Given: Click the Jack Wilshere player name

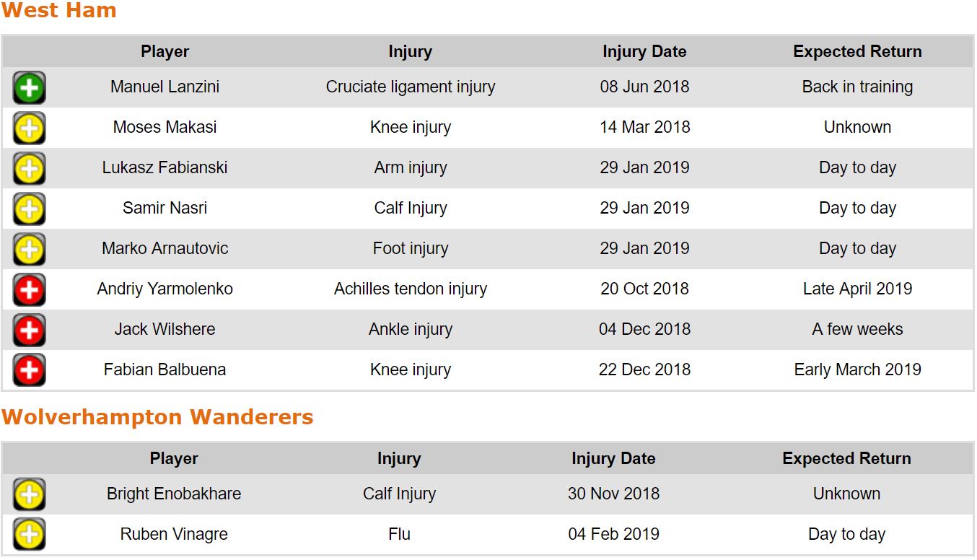Looking at the screenshot, I should coord(165,330).
